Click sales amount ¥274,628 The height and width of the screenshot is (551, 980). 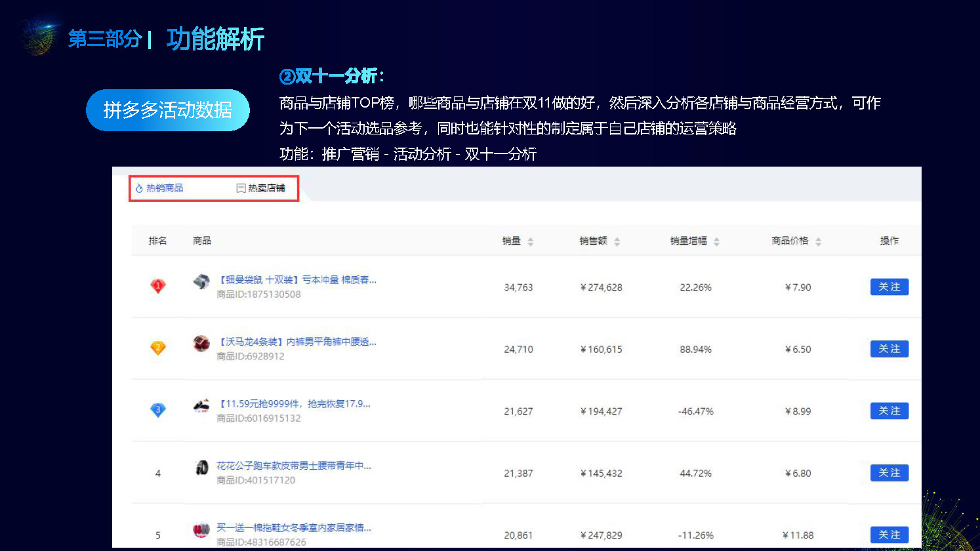pyautogui.click(x=601, y=287)
